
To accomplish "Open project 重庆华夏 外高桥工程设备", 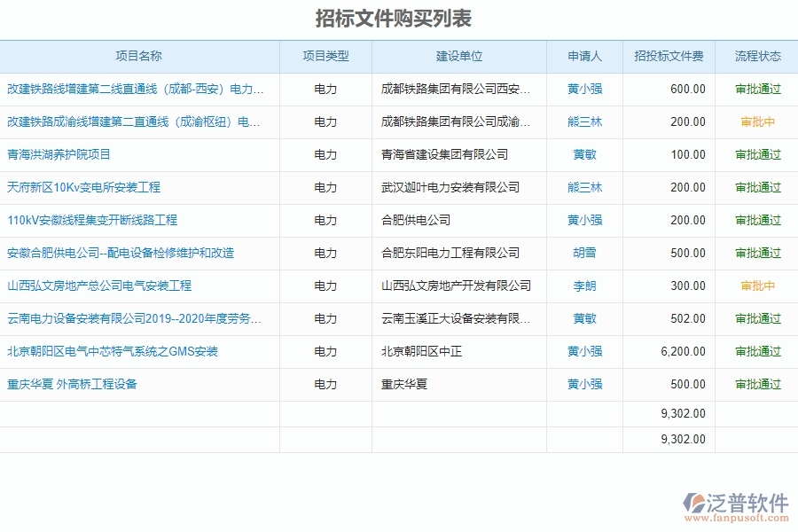I will pyautogui.click(x=73, y=384).
